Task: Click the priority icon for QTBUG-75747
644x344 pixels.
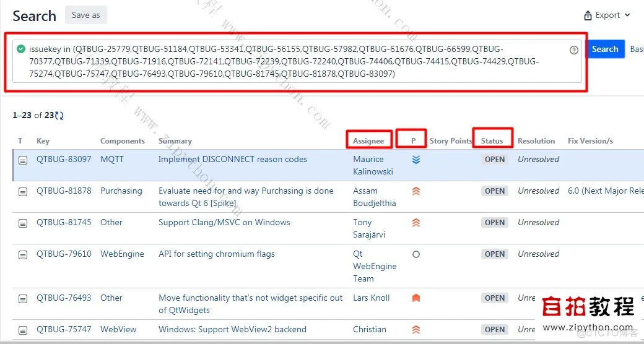Action: pos(416,330)
